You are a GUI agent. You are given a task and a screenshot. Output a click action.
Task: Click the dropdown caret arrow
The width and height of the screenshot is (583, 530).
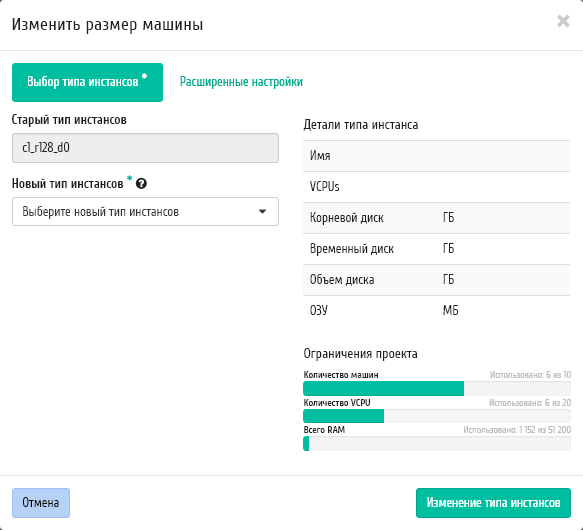click(262, 212)
